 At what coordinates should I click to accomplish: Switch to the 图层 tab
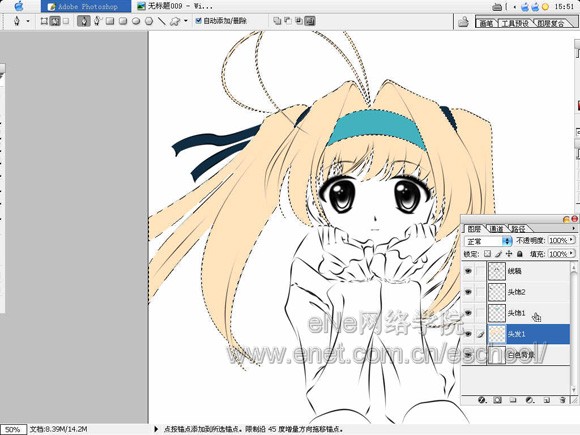tap(474, 229)
